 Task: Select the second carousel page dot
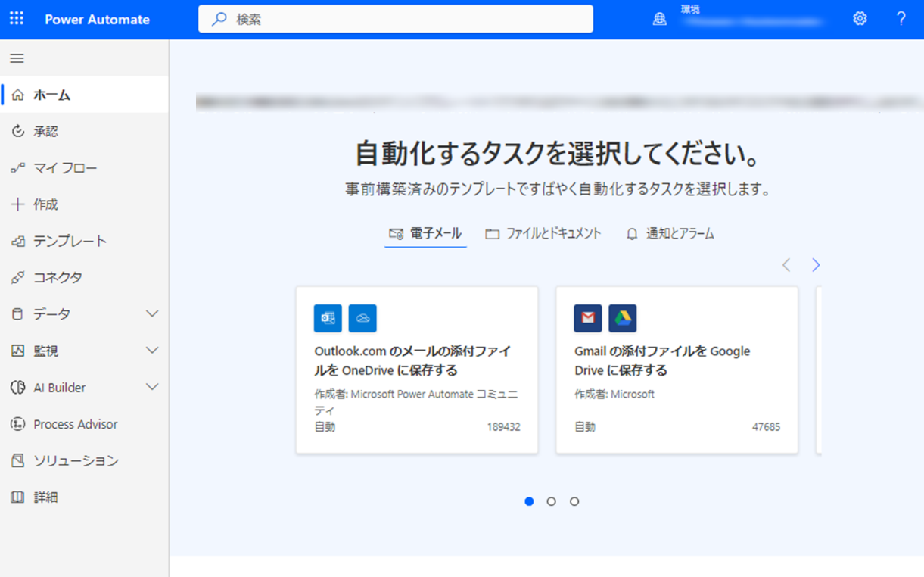point(552,501)
